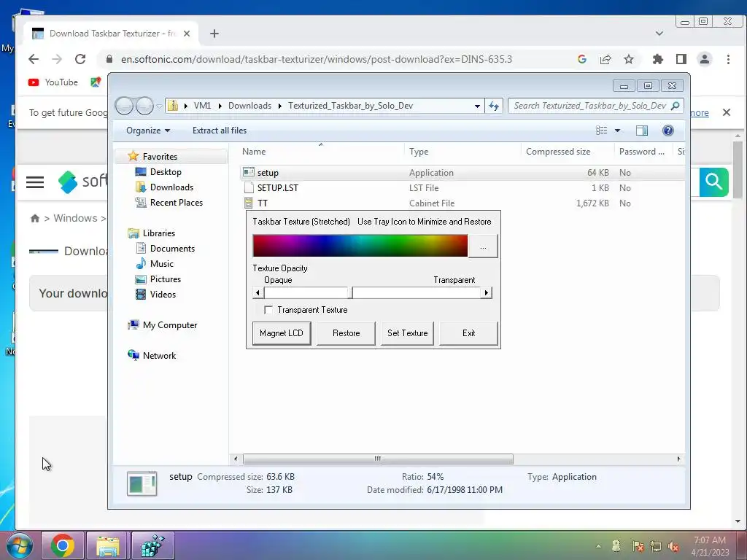This screenshot has height=560, width=747.
Task: Select the SETUP.LST file row
Action: 462,188
